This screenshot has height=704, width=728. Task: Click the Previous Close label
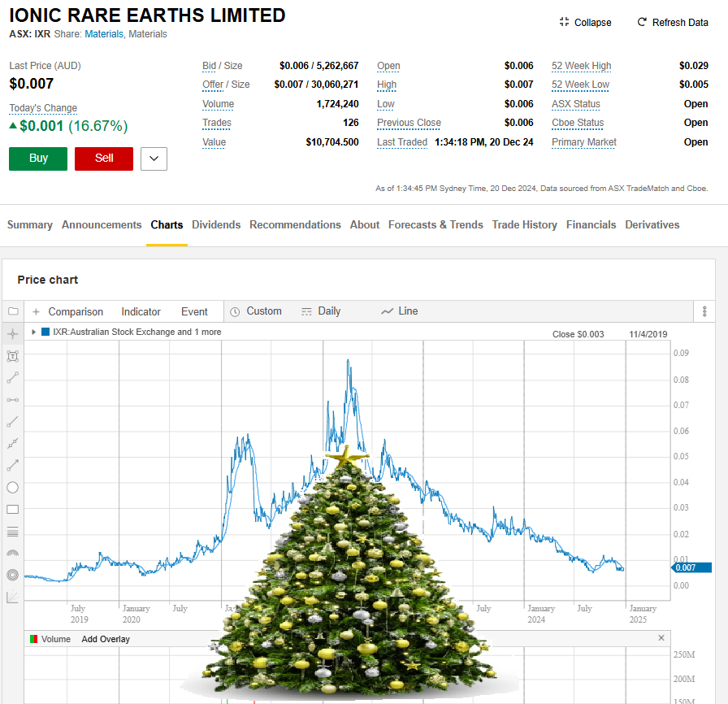coord(409,123)
